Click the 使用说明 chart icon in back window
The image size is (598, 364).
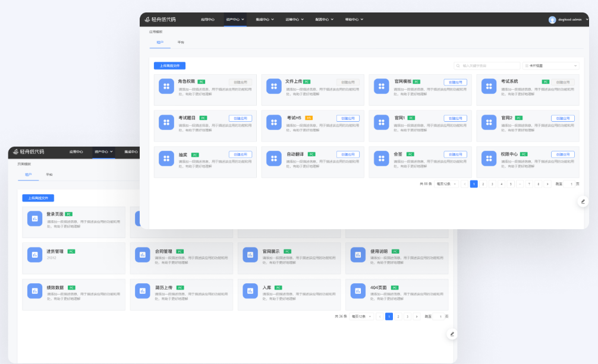point(358,255)
